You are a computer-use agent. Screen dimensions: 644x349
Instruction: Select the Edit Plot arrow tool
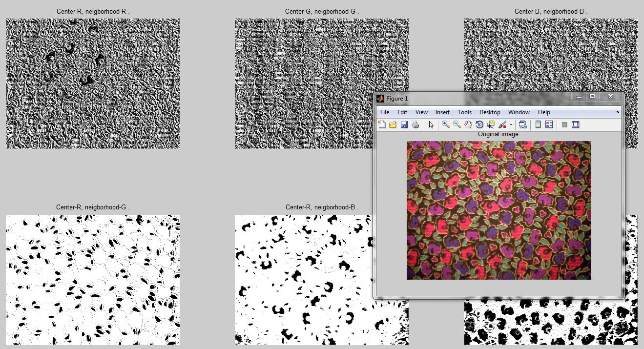click(x=431, y=125)
